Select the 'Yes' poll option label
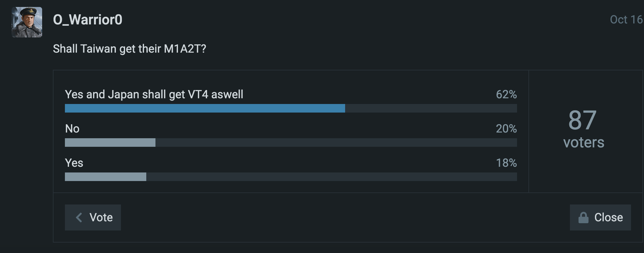The image size is (644, 253). pos(74,163)
